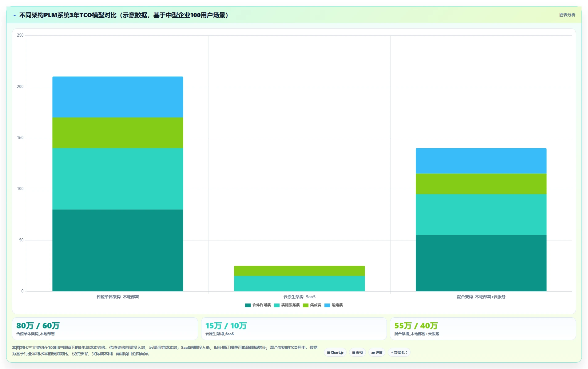Click the y-axis tick label 250

pos(20,35)
